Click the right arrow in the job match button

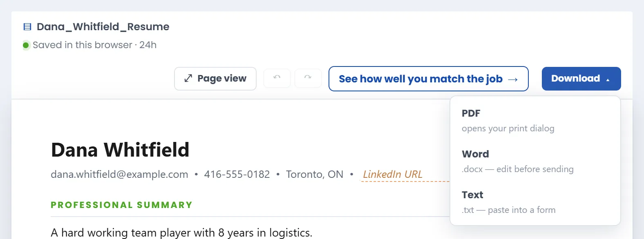pyautogui.click(x=513, y=79)
